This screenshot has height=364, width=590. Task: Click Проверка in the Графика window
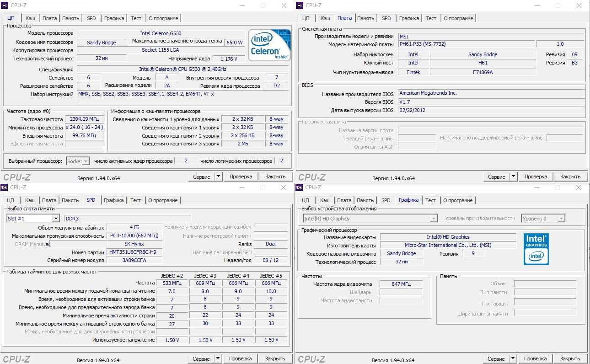coord(536,359)
